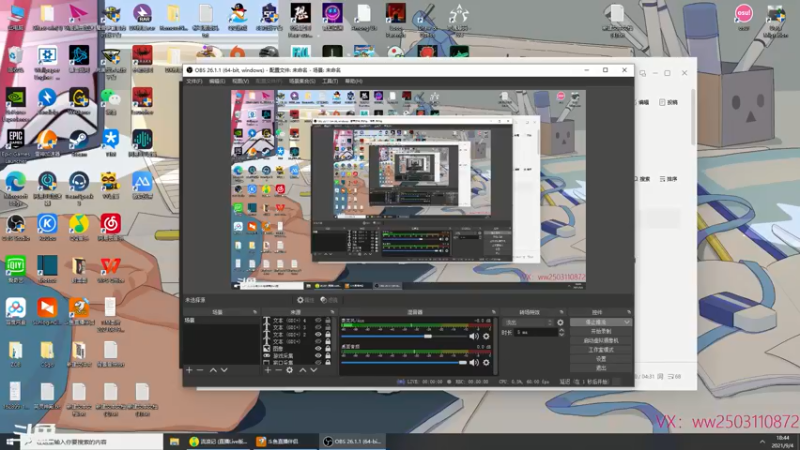Click the transition 时长 value field
Viewport: 800px width, 450px height.
[x=536, y=332]
